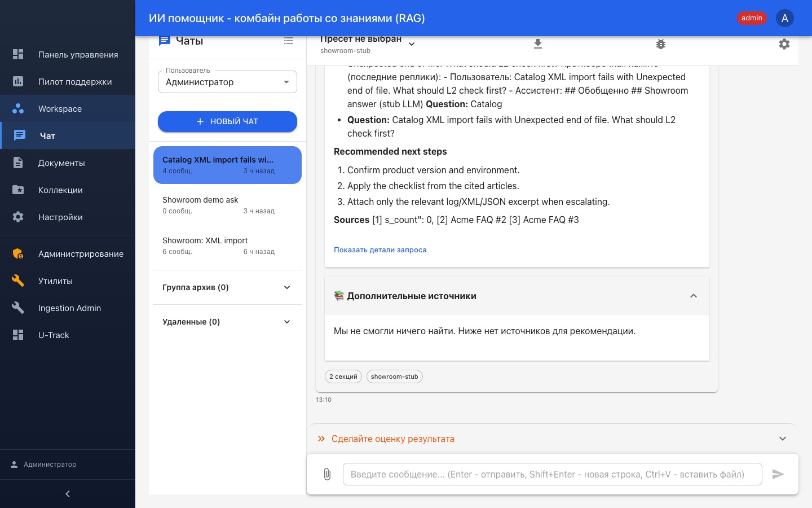The height and width of the screenshot is (508, 812).
Task: Collapse the sidebar with the left chevron
Action: click(x=68, y=494)
